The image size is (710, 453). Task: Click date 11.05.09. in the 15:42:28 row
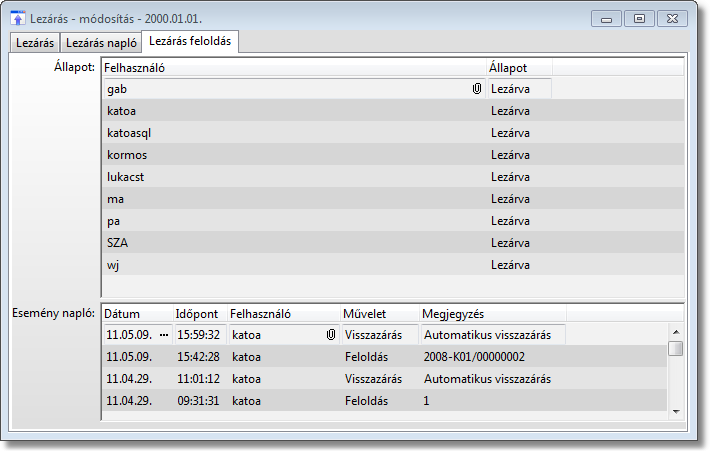129,357
